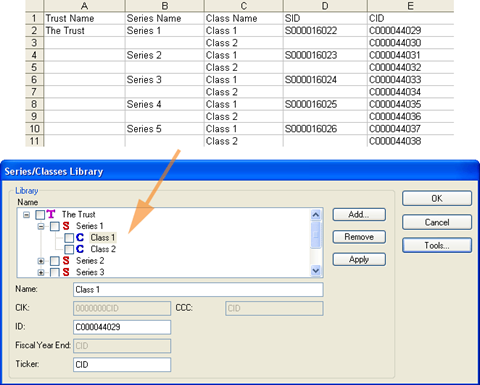Click the disabled CCC field
The width and height of the screenshot is (480, 385).
click(274, 308)
